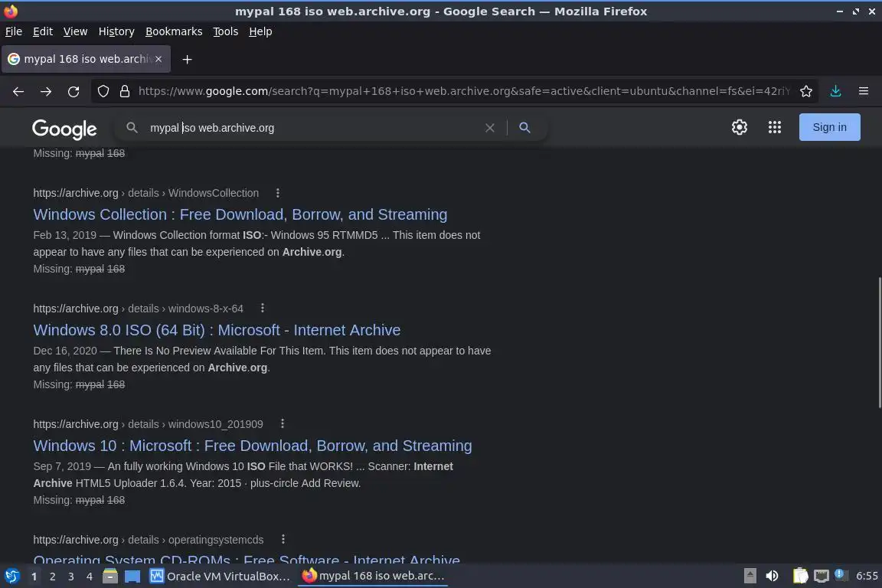
Task: Click the archive.org operatingsystemcds breadcrumb URL
Action: (x=149, y=540)
